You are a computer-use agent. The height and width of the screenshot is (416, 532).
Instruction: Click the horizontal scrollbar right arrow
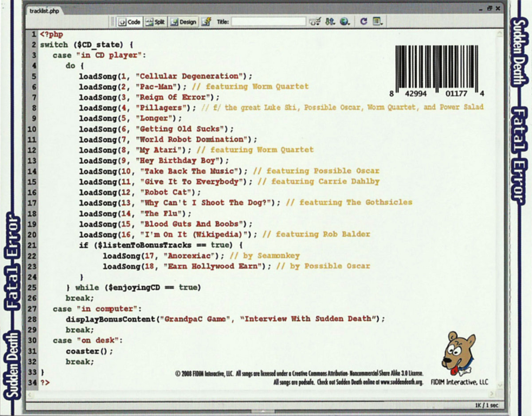click(x=492, y=394)
